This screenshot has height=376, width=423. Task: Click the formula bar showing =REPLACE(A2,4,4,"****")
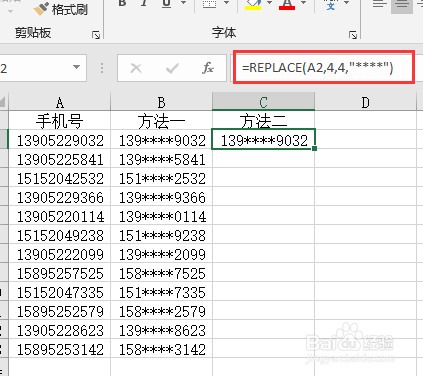point(324,67)
